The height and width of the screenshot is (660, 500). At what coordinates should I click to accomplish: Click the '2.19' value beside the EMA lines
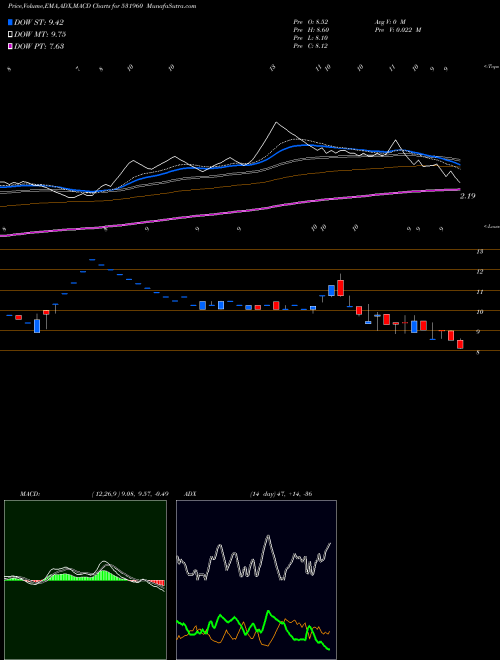tap(468, 196)
